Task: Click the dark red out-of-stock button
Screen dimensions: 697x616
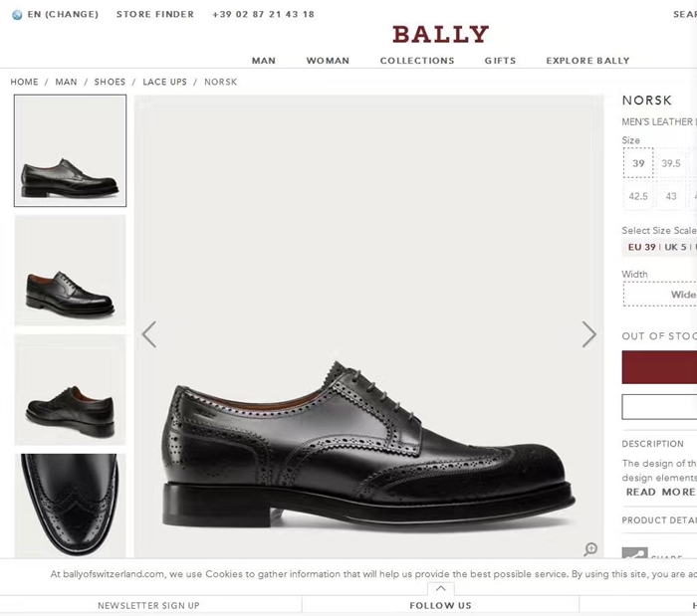Action: coord(659,366)
